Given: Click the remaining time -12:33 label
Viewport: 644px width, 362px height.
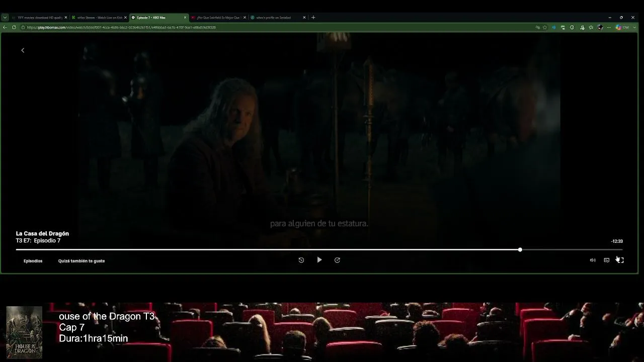Looking at the screenshot, I should (617, 241).
